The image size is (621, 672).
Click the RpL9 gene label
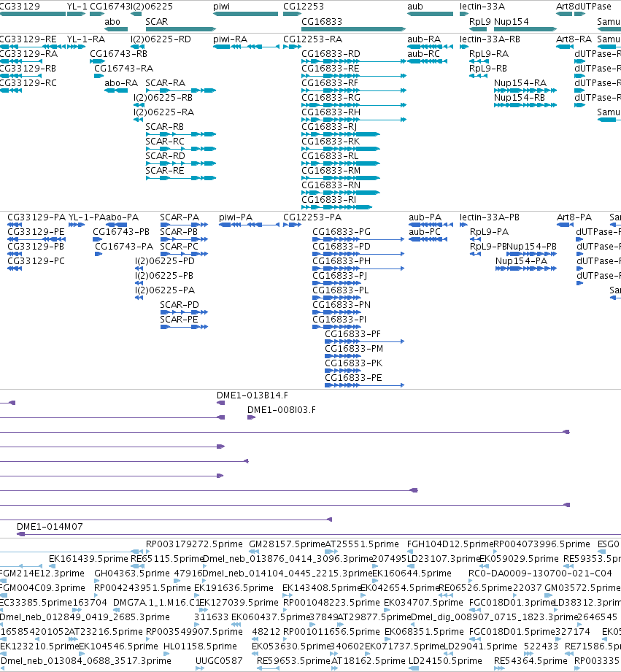click(479, 21)
